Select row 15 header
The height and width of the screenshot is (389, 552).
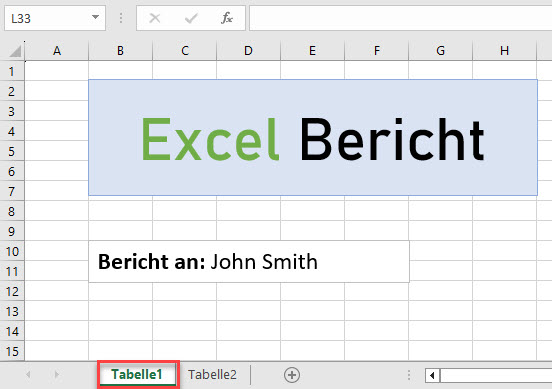pyautogui.click(x=12, y=351)
